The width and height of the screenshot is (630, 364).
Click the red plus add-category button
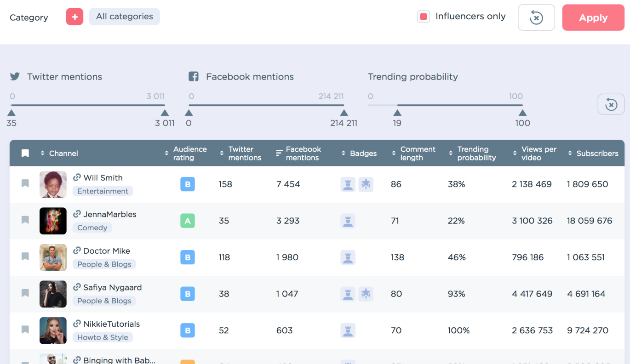tap(74, 17)
